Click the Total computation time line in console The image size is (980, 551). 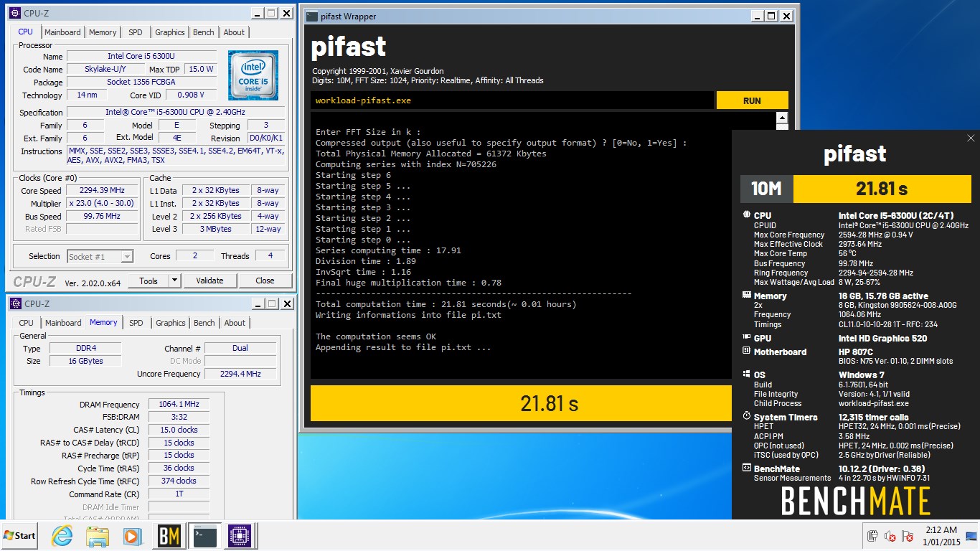point(446,304)
